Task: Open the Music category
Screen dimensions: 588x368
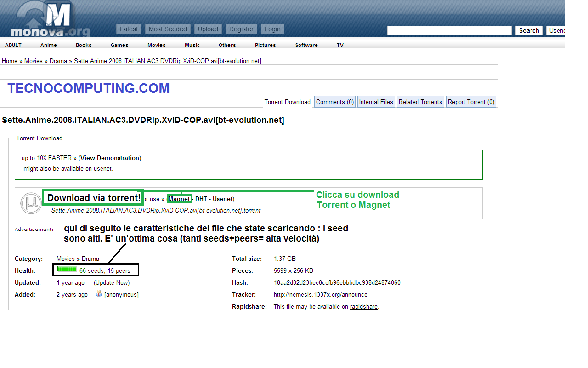Action: [192, 45]
